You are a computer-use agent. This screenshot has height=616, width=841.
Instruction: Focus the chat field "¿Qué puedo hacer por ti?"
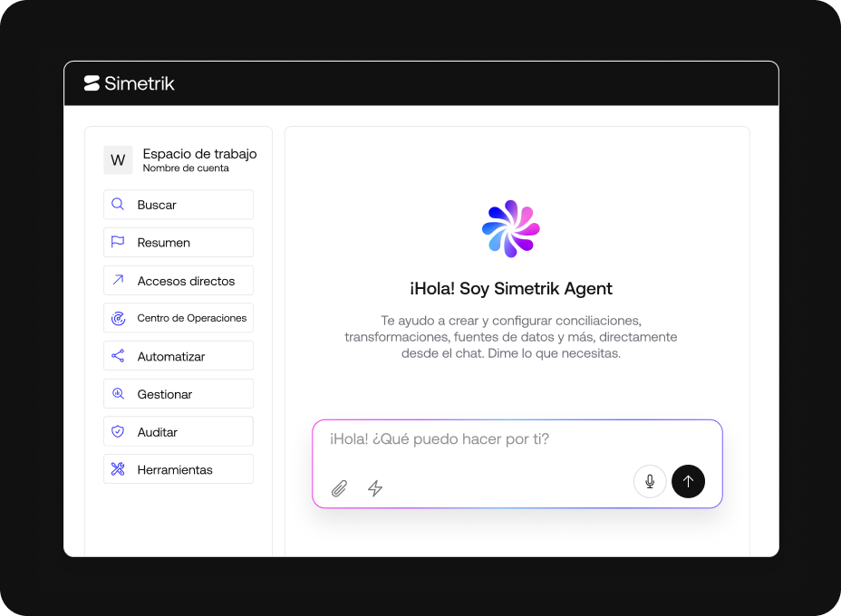click(517, 464)
